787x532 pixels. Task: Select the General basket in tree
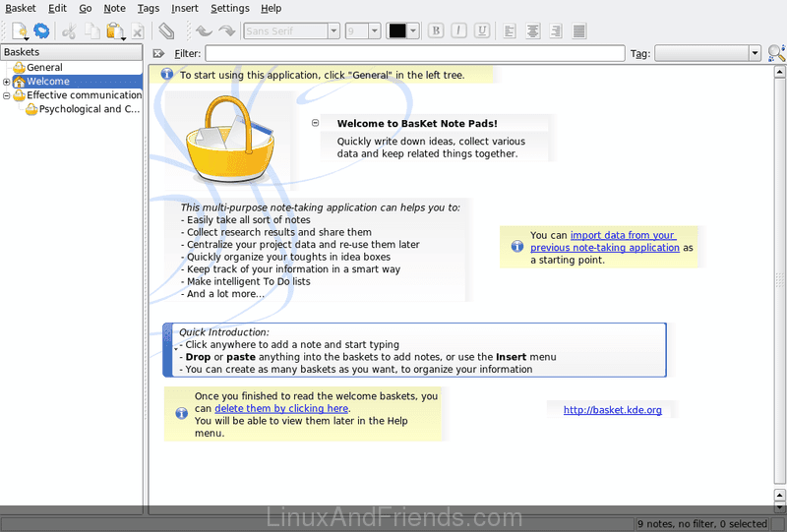pyautogui.click(x=44, y=67)
